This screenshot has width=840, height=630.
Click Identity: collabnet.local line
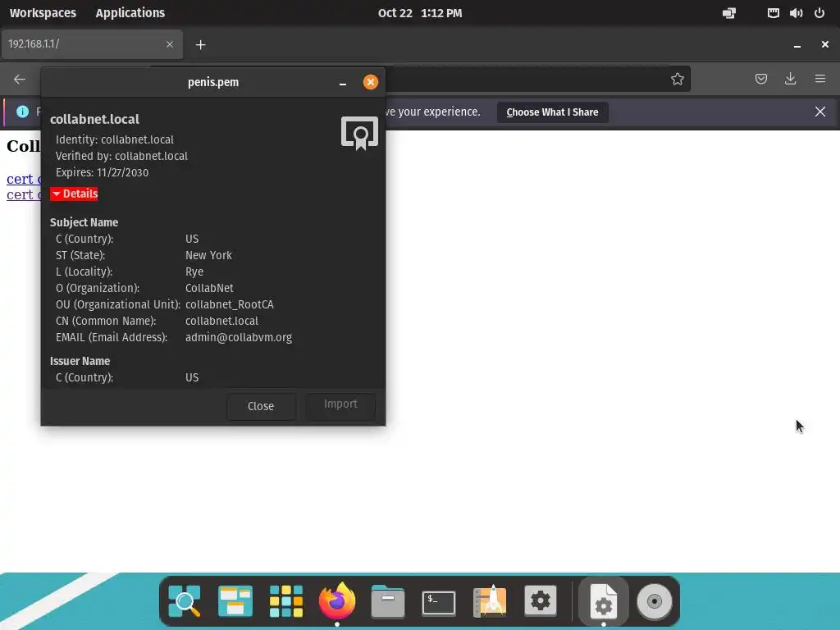[115, 139]
